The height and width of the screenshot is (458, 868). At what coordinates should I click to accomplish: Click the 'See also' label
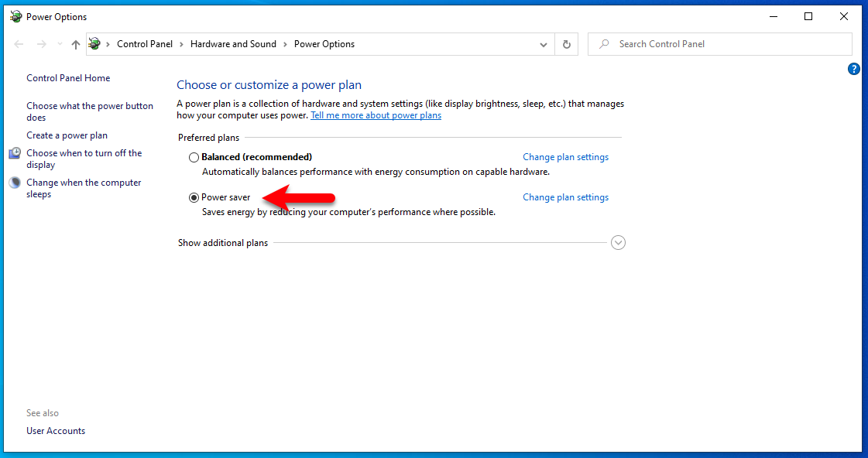pos(43,413)
